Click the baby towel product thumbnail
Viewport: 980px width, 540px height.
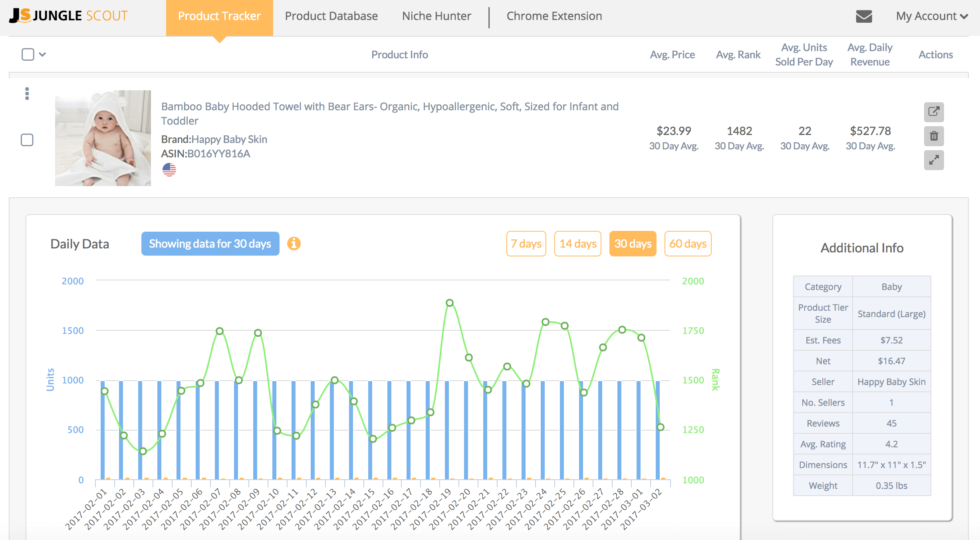pyautogui.click(x=103, y=138)
